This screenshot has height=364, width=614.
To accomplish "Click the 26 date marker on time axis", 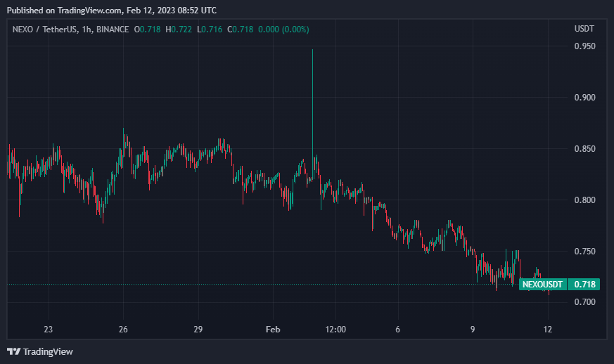I will (123, 330).
